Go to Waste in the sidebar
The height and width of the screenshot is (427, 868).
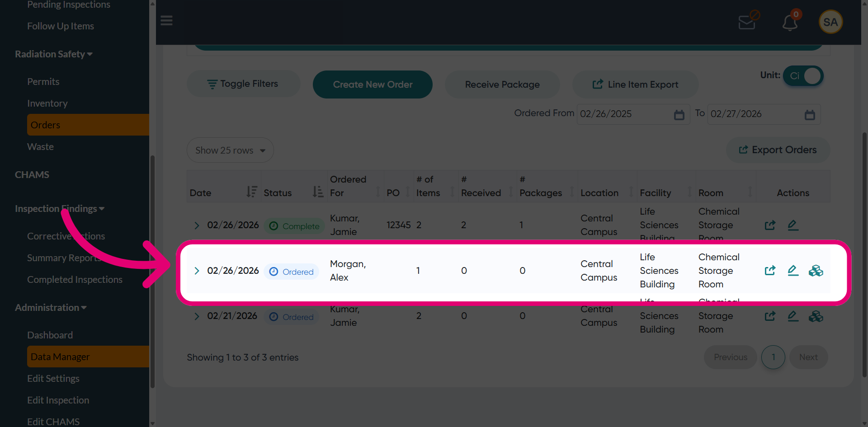[40, 147]
